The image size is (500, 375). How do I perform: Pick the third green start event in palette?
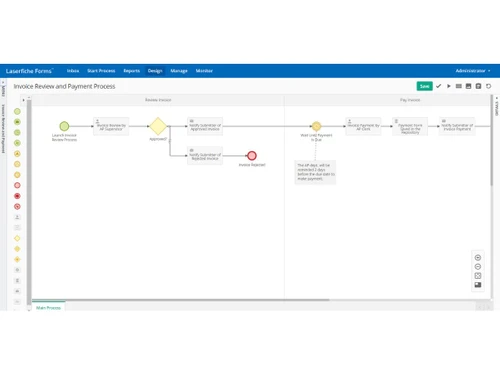[x=17, y=133]
